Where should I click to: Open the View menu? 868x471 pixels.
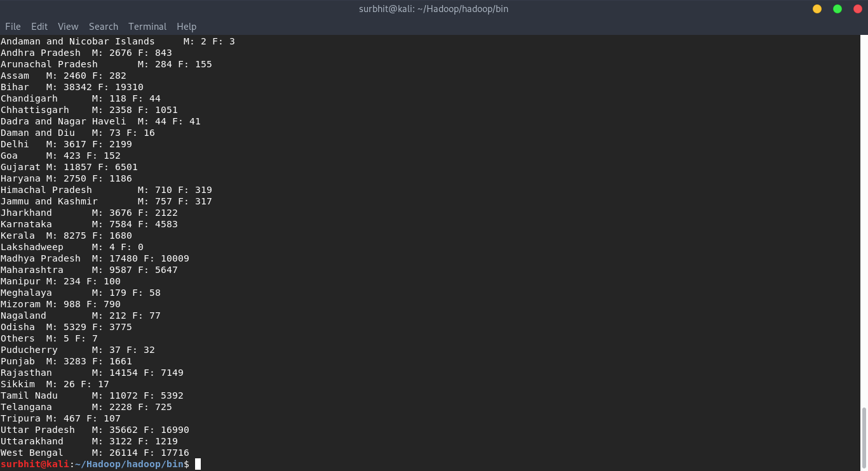[68, 27]
